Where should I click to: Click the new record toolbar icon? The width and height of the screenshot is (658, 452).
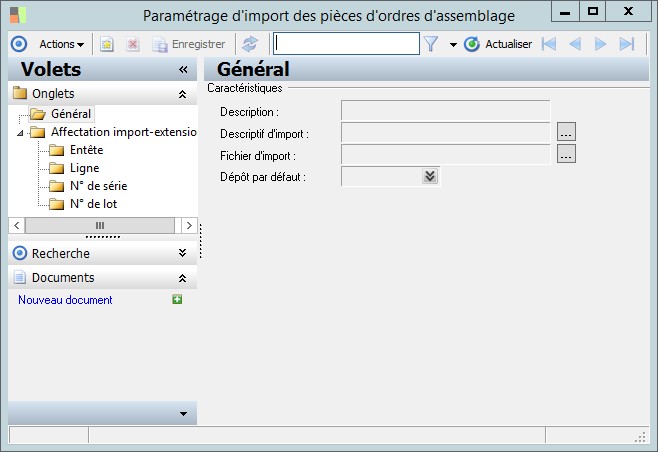[107, 44]
